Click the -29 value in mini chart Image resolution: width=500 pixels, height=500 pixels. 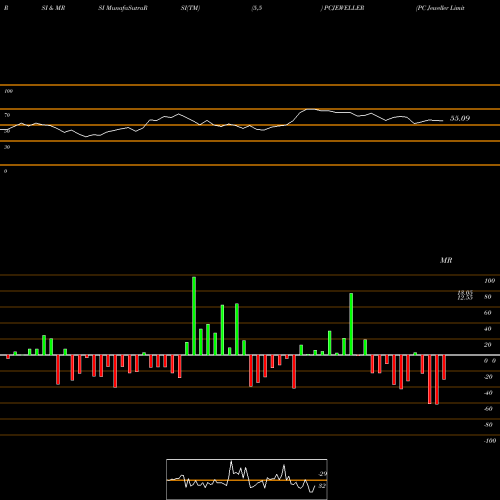pos(323,474)
